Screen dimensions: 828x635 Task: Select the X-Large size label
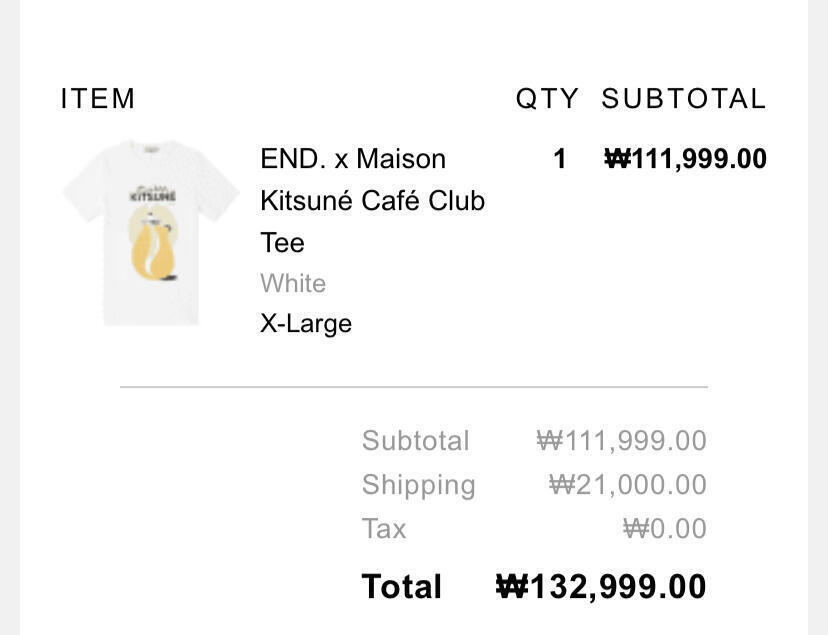click(x=306, y=324)
